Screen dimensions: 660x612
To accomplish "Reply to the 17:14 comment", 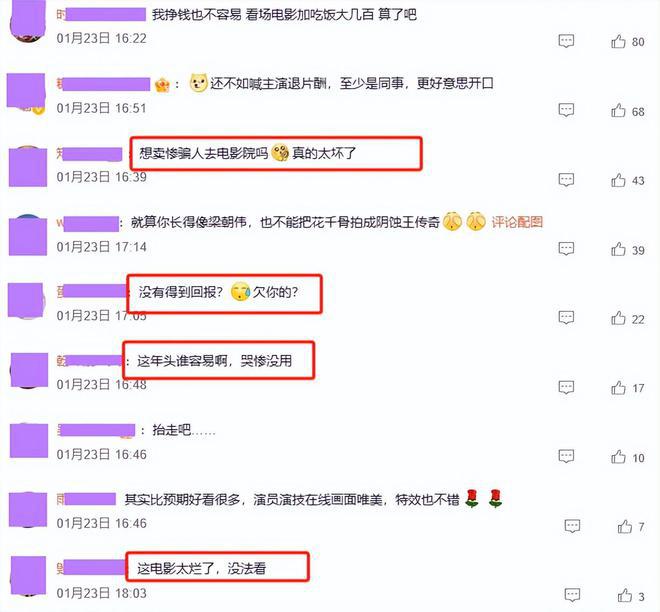I will pyautogui.click(x=566, y=249).
